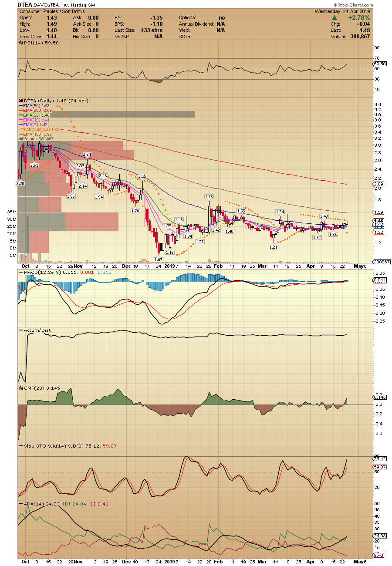Click the 59.50 RSI value tag on right axis
Viewport: 392px width, 566px height.
[381, 64]
